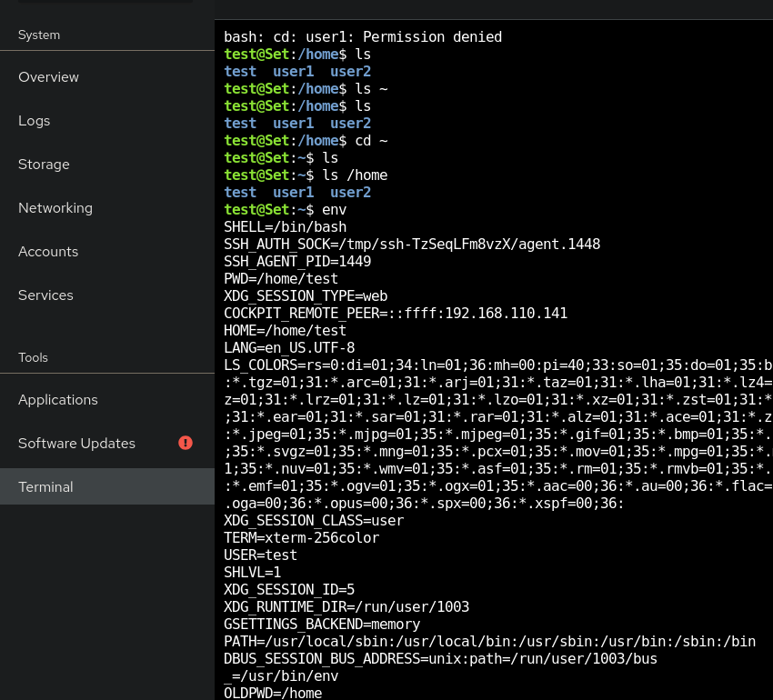Screen dimensions: 773x700
Task: Open the Software Updates page
Action: click(76, 444)
